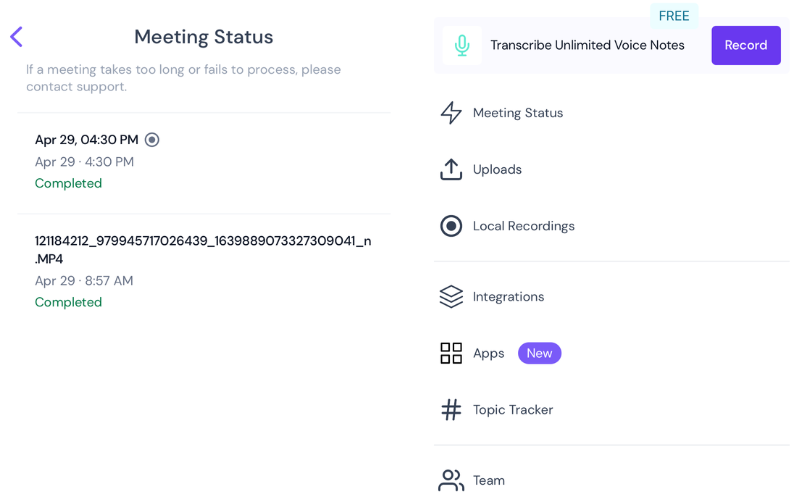The height and width of the screenshot is (500, 800).
Task: Click the microphone icon in banner
Action: pyautogui.click(x=462, y=46)
